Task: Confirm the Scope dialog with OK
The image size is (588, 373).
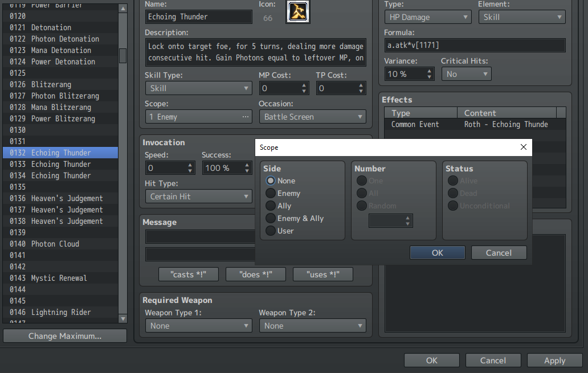Action: click(x=437, y=253)
